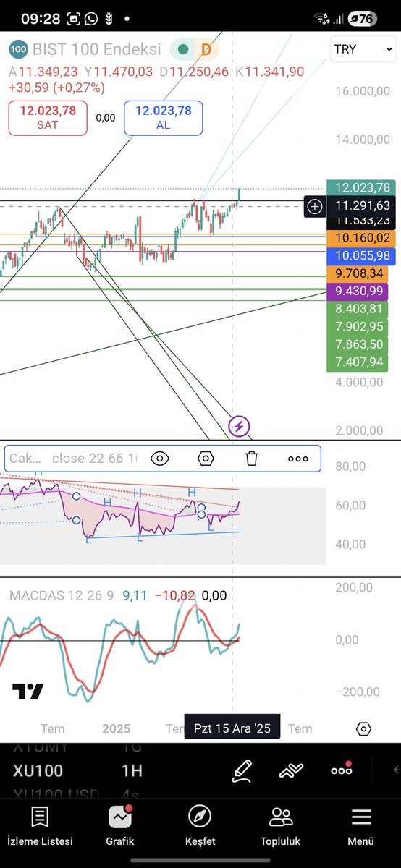Tap the Pzt 15 Ara '25 date label
The image size is (401, 868).
point(232,728)
